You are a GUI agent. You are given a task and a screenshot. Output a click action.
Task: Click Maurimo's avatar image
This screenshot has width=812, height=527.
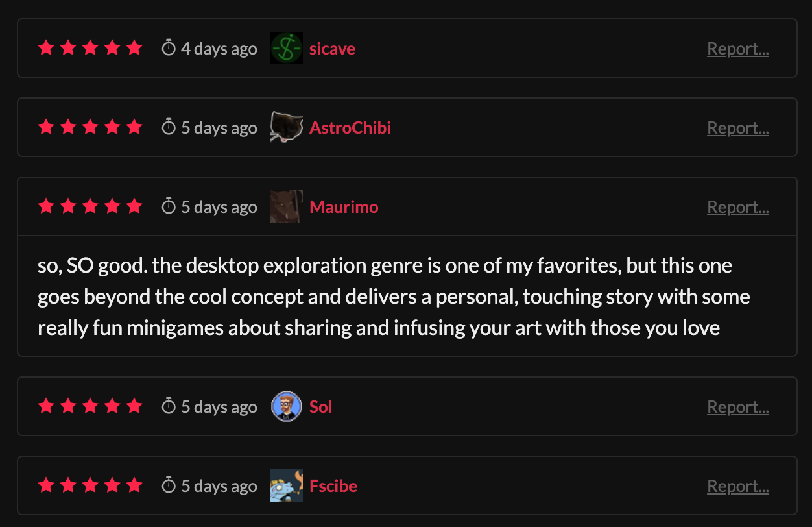point(286,207)
